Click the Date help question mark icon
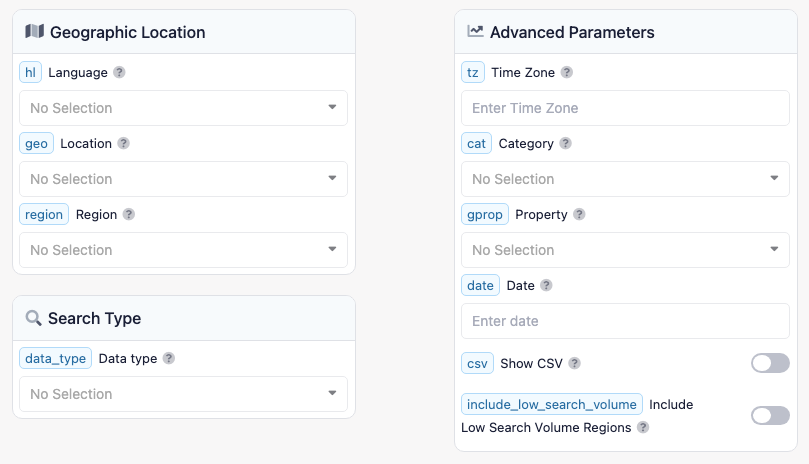Image resolution: width=809 pixels, height=464 pixels. [546, 286]
